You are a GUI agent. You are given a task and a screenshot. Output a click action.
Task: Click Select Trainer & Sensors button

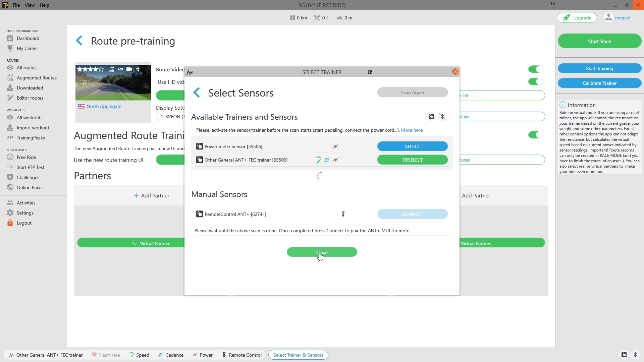pos(298,355)
